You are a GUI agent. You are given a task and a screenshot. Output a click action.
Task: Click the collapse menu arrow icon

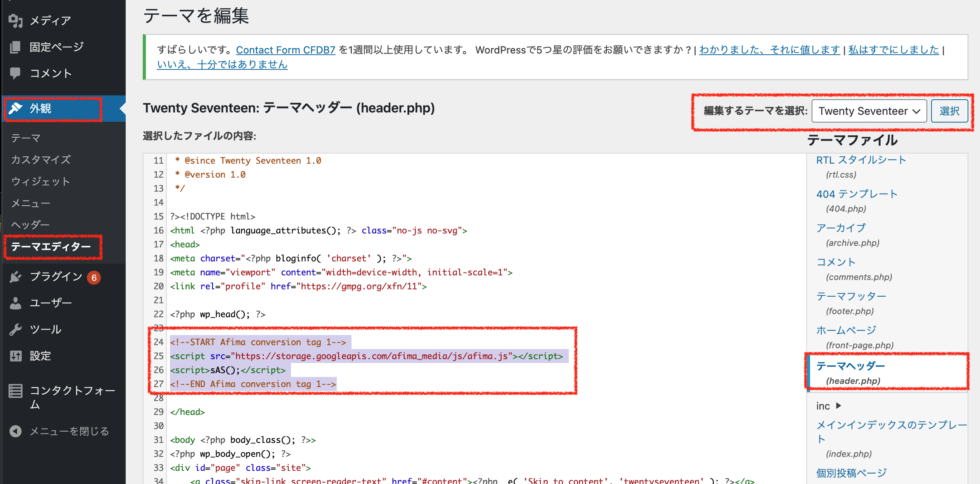click(x=16, y=431)
